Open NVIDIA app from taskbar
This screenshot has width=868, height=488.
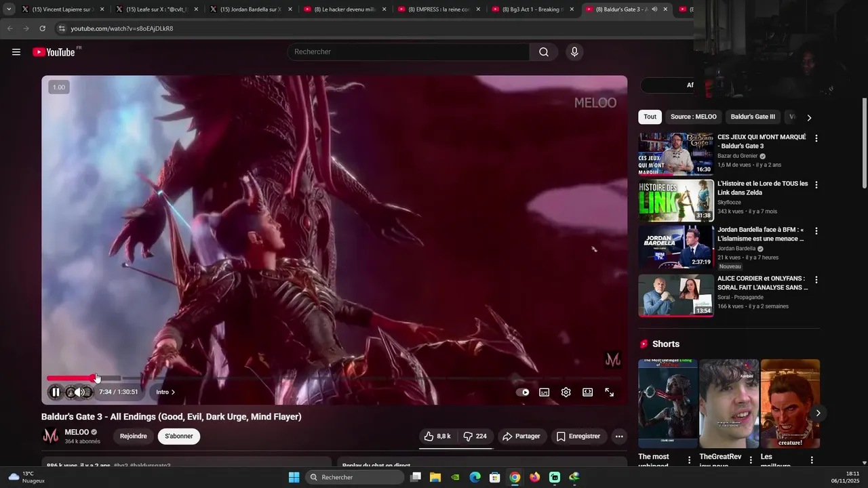(456, 477)
